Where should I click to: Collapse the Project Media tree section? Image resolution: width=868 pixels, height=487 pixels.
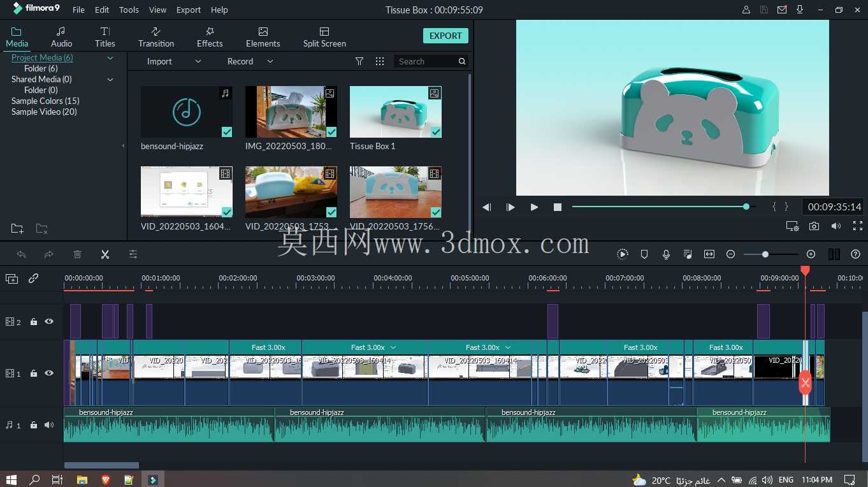coord(110,58)
